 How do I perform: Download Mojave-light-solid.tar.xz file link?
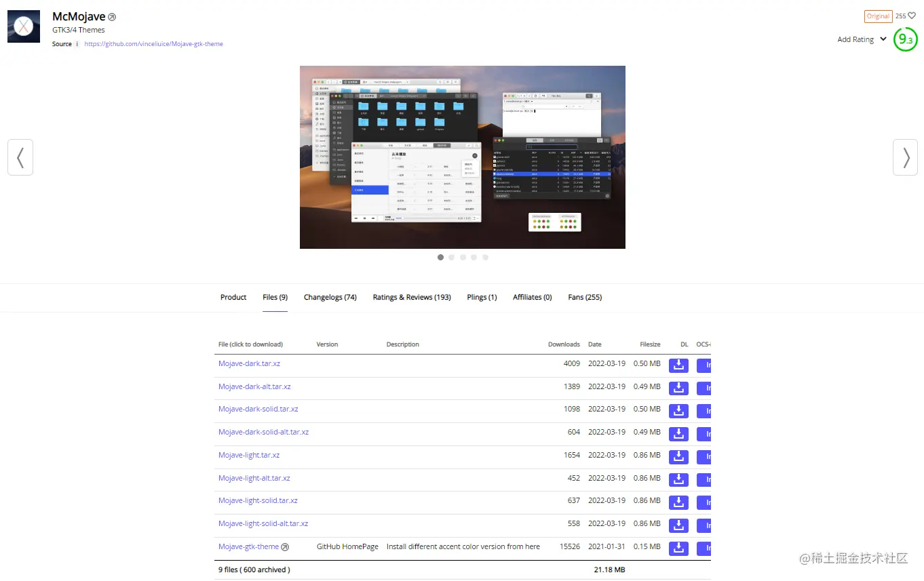coord(258,501)
